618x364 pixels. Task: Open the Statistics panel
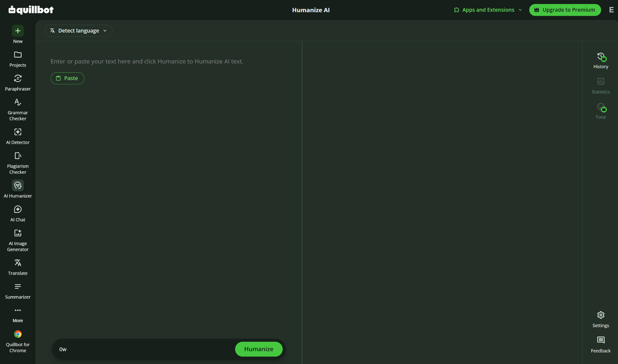pyautogui.click(x=601, y=86)
